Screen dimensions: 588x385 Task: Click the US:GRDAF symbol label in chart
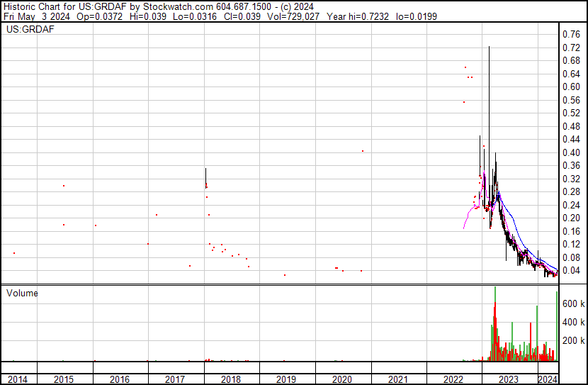coord(30,30)
